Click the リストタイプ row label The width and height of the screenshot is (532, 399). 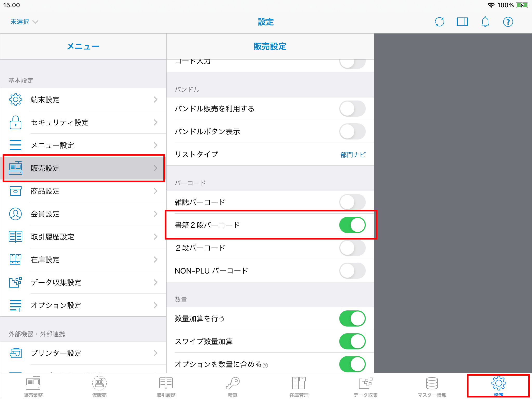[x=196, y=154]
